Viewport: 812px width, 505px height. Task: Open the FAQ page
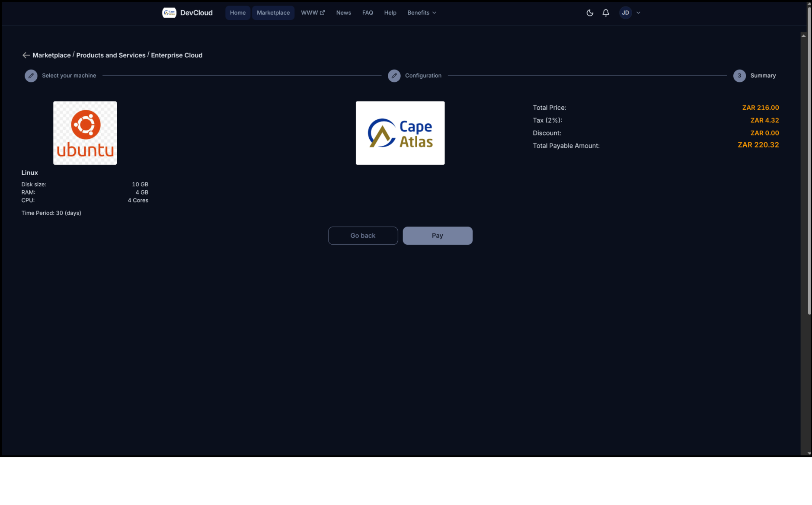point(368,13)
